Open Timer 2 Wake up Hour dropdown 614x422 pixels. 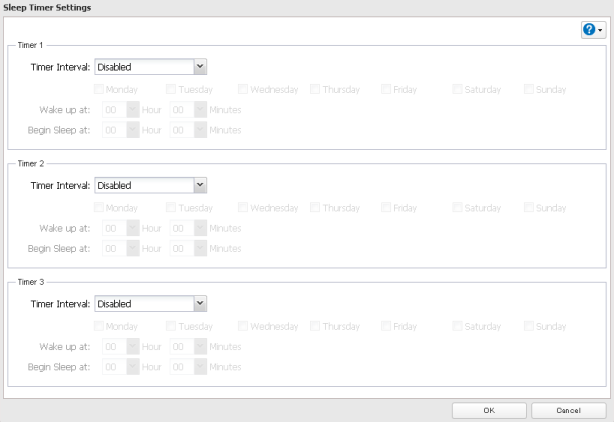[x=121, y=228]
